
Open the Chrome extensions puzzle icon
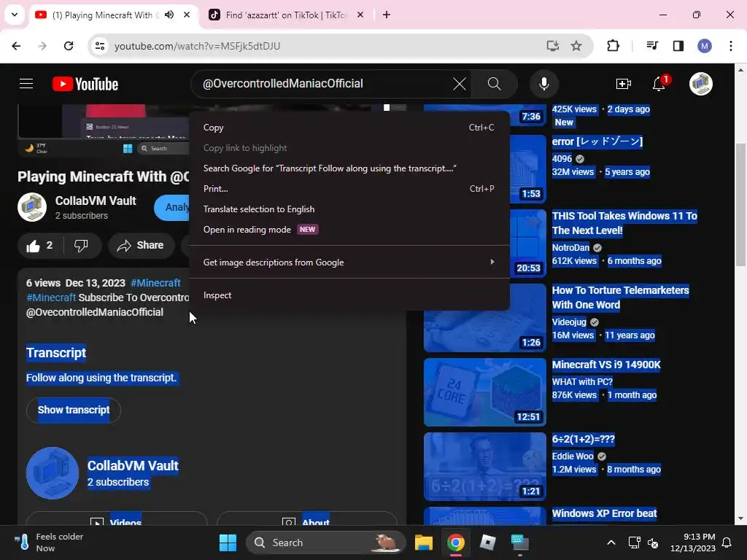pos(613,46)
